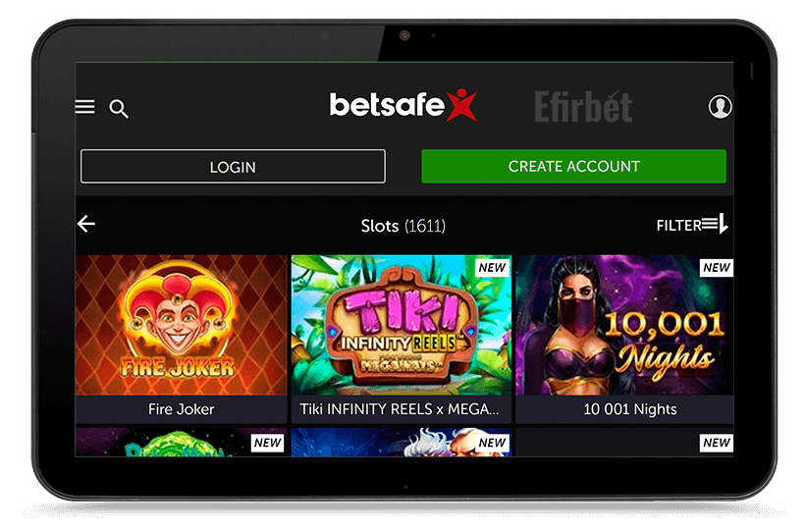Image resolution: width=805 pixels, height=532 pixels.
Task: Click the Betsafe logo
Action: [x=403, y=105]
